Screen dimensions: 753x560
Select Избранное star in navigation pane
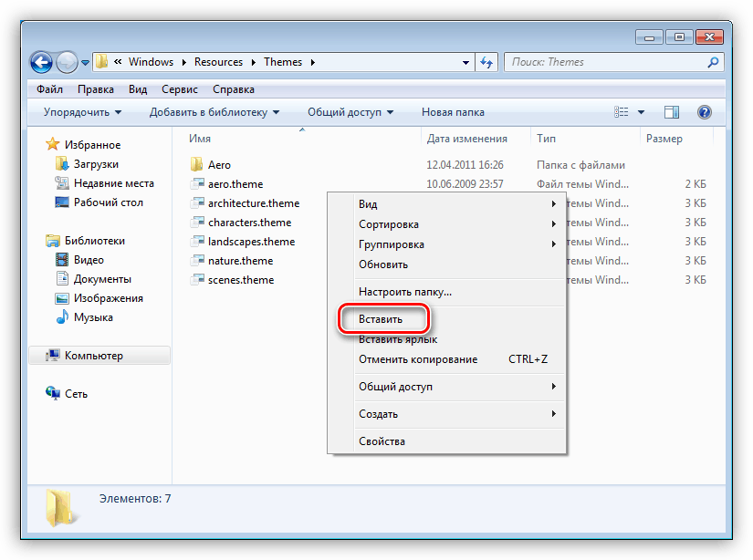[52, 144]
